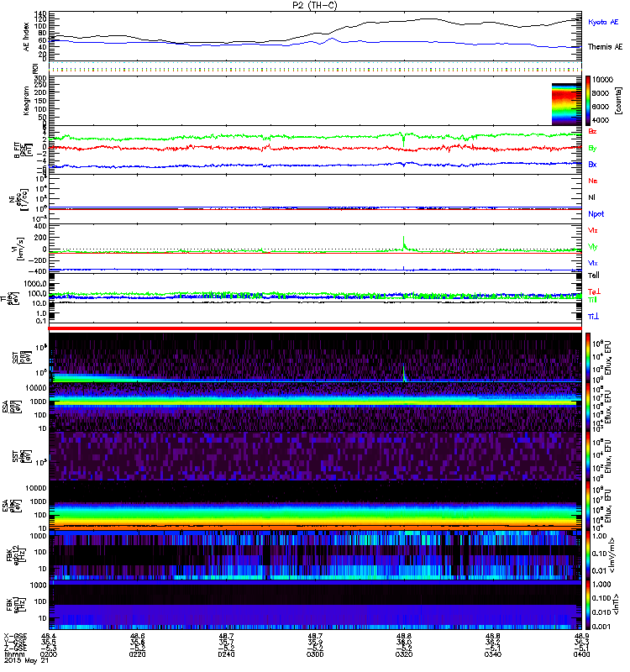
Task: Click the '2015 May 21' date label
Action: coord(26,660)
